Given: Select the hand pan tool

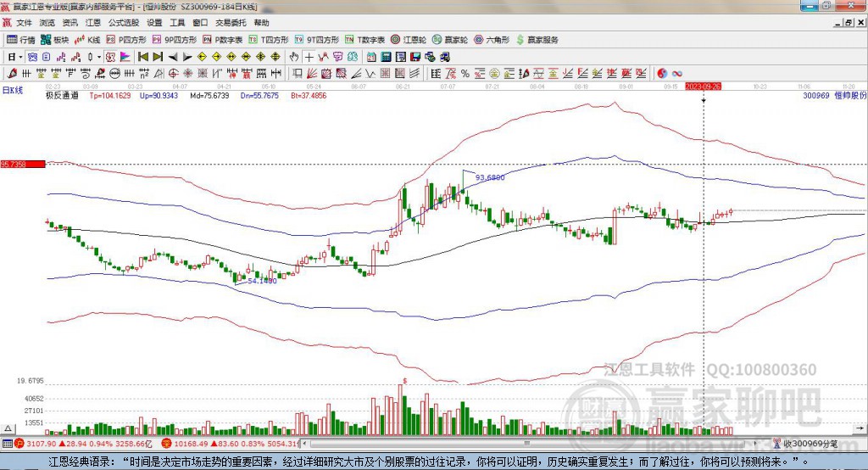Looking at the screenshot, I should (294, 57).
